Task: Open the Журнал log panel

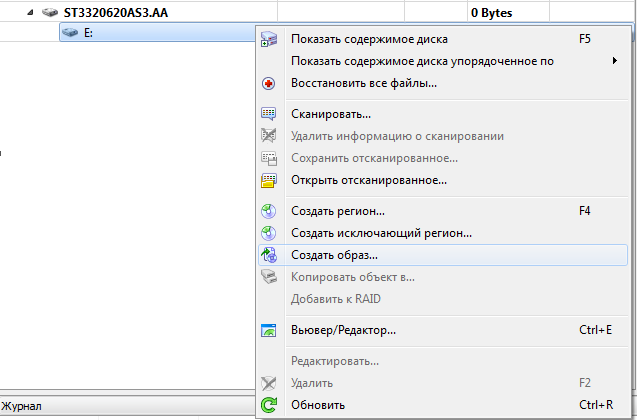Action: point(22,406)
